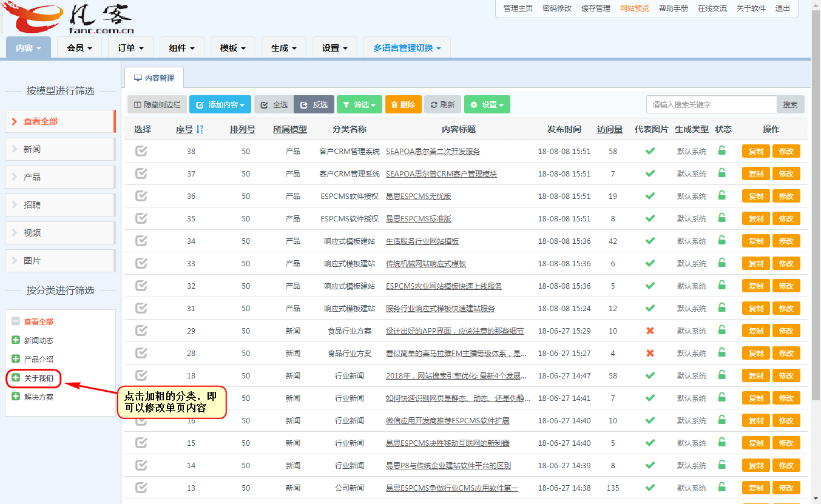The height and width of the screenshot is (504, 821).
Task: Filter by the 视频 model
Action: pos(60,233)
